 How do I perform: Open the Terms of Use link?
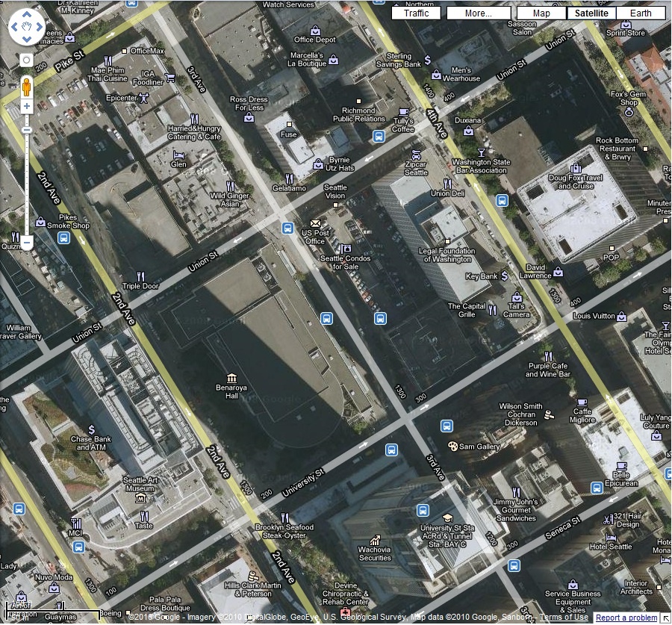click(x=564, y=617)
